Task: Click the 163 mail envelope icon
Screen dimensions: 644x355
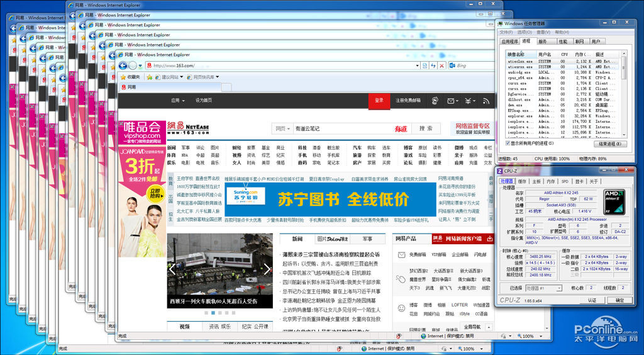Action: pos(450,101)
